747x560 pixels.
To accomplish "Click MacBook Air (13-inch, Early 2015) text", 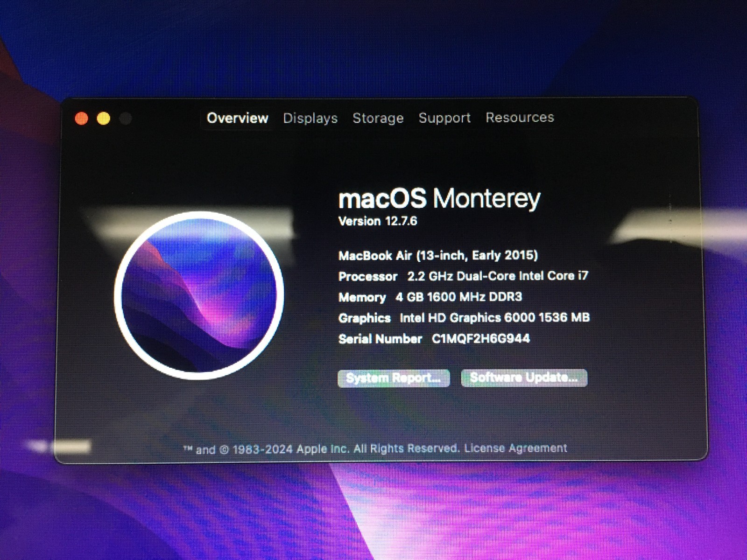I will point(438,255).
